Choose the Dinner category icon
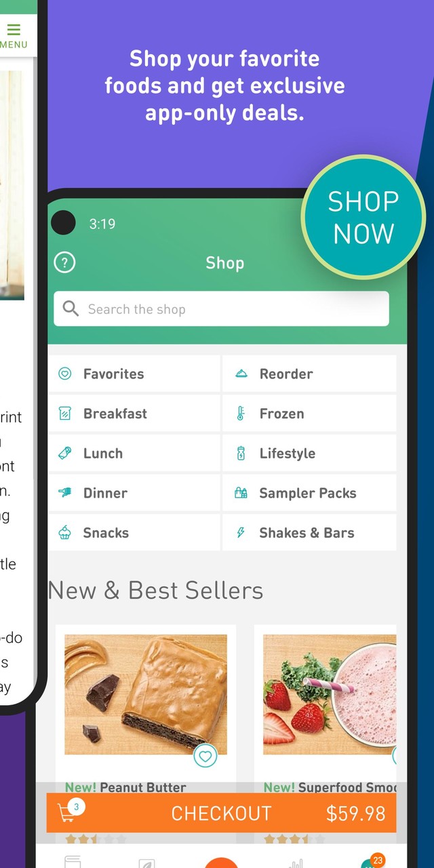This screenshot has height=868, width=434. pyautogui.click(x=65, y=493)
